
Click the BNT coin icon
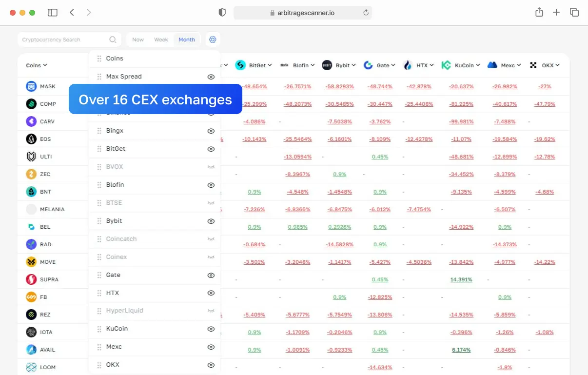[x=31, y=192]
